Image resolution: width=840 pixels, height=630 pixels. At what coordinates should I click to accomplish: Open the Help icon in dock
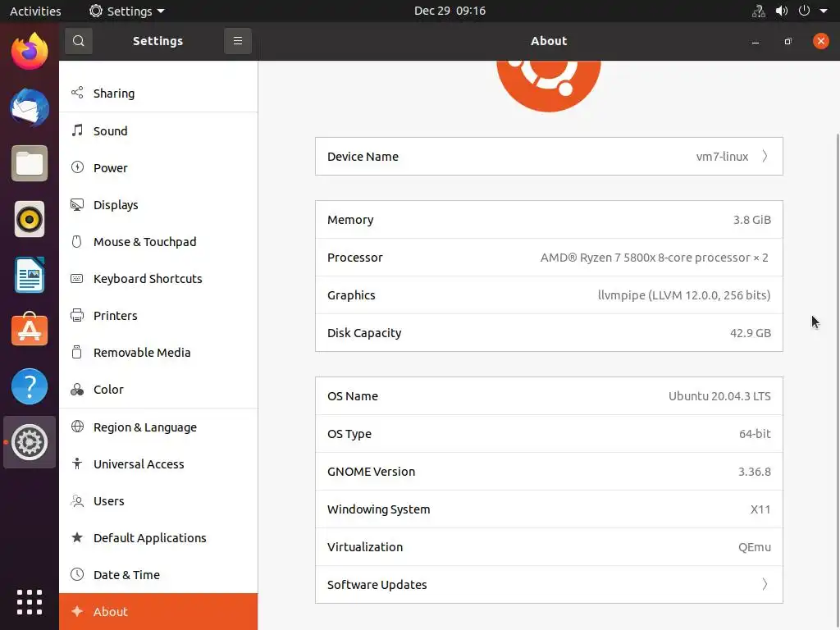30,386
